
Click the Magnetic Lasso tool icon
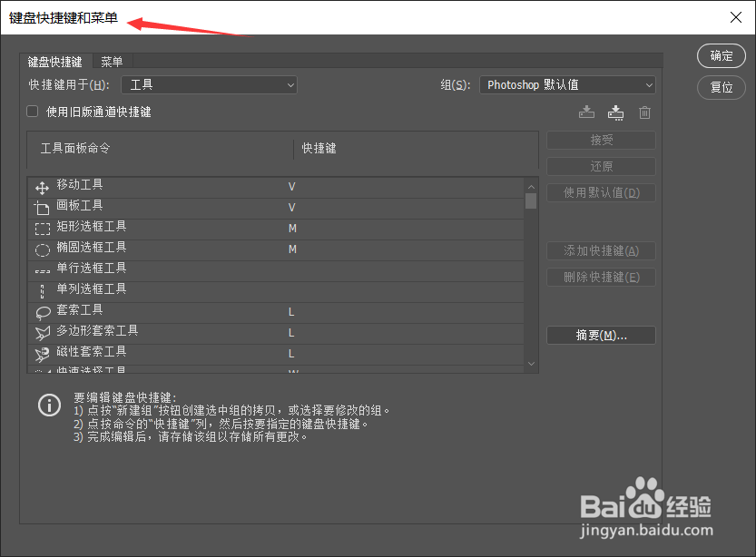coord(43,354)
